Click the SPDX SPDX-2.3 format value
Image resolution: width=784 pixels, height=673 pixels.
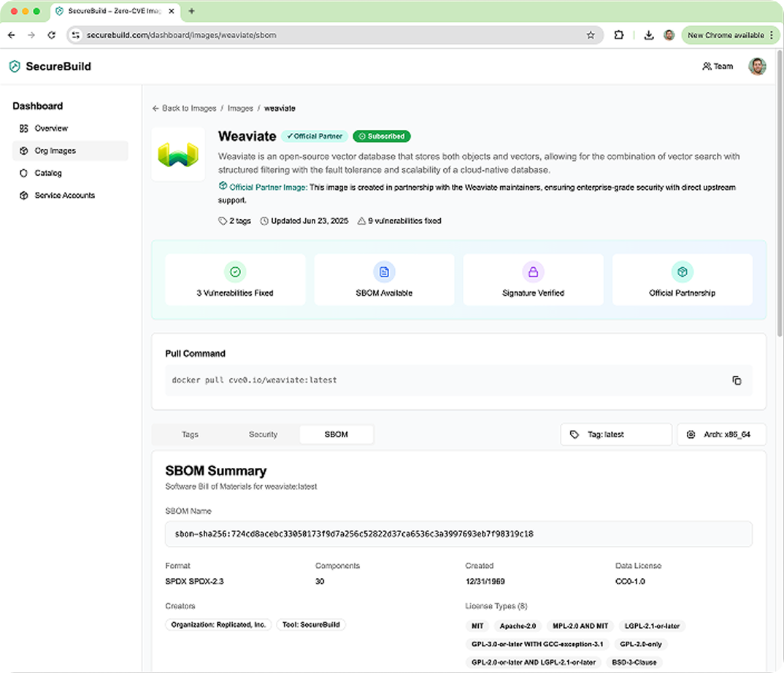click(194, 581)
